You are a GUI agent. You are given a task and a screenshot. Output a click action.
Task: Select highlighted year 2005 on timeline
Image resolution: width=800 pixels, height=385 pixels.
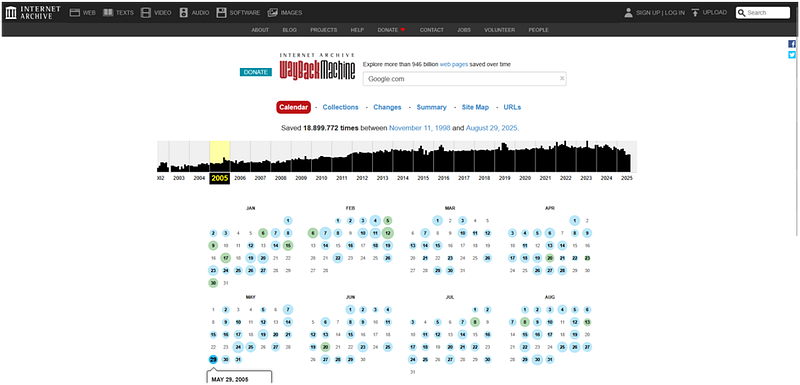pos(219,178)
